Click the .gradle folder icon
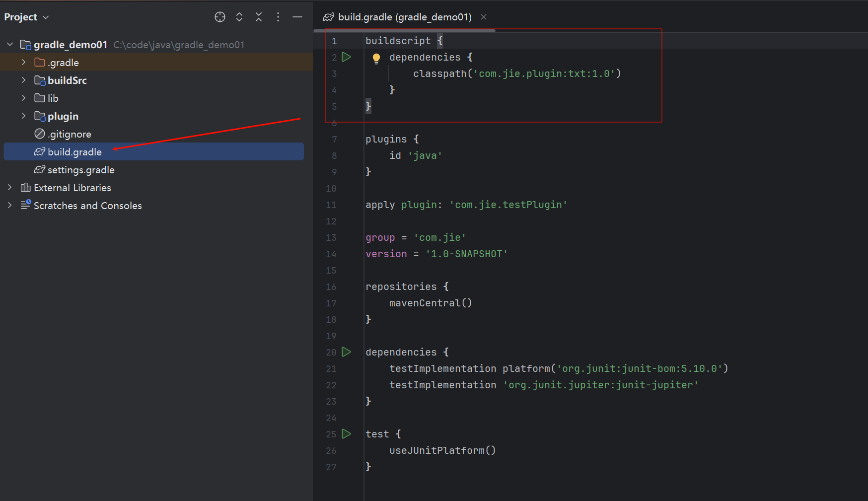The image size is (868, 501). pyautogui.click(x=40, y=62)
